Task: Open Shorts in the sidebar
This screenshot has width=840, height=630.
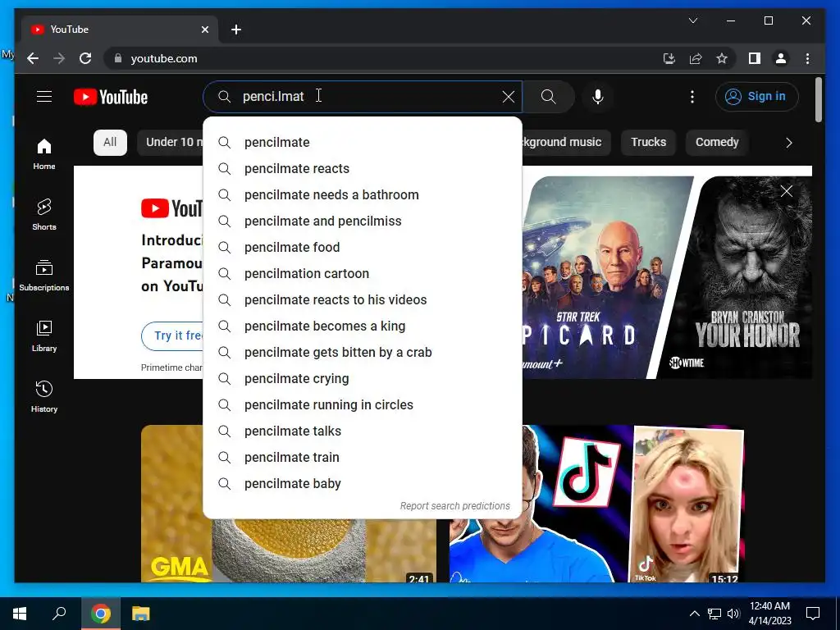Action: coord(44,215)
